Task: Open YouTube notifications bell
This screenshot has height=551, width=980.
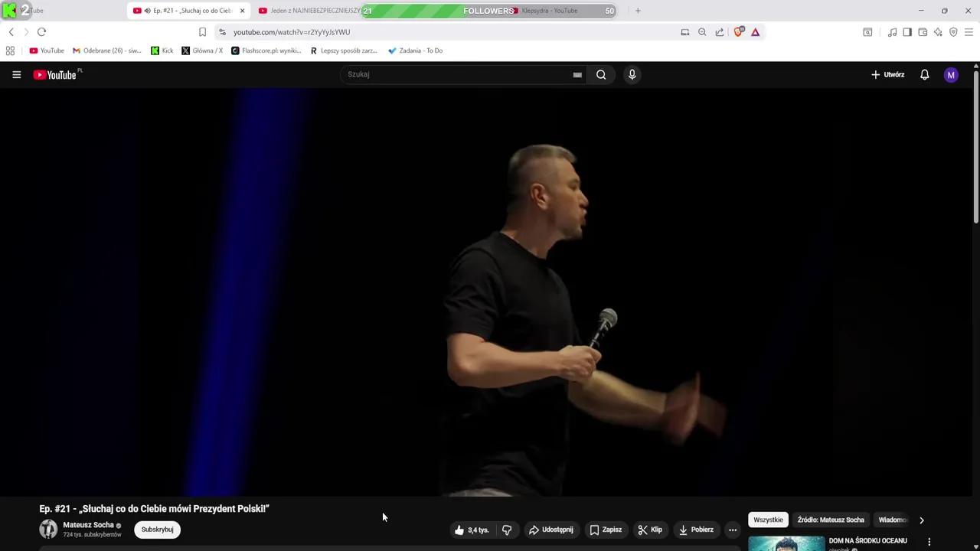Action: coord(924,74)
